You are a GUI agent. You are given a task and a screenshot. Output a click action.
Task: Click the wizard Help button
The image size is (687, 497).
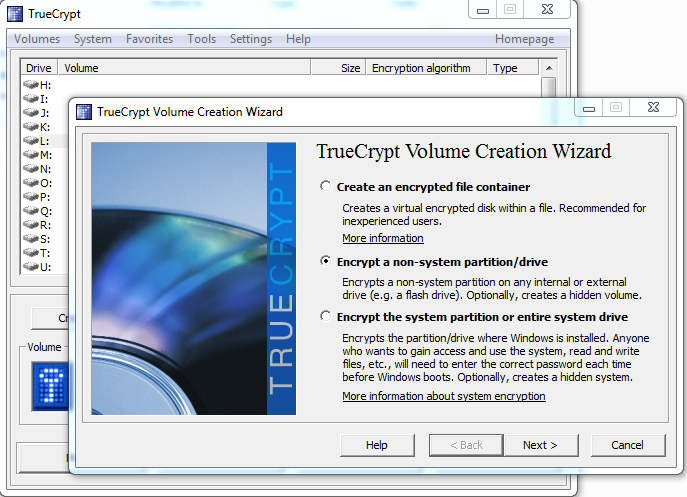[x=377, y=445]
